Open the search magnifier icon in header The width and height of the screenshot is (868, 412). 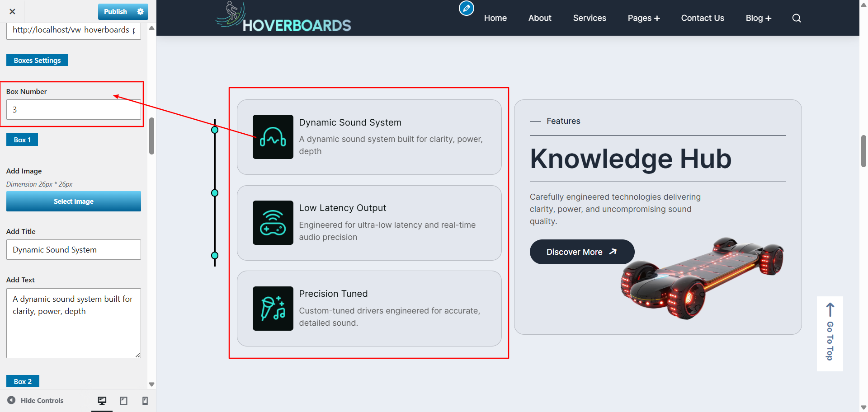coord(797,18)
